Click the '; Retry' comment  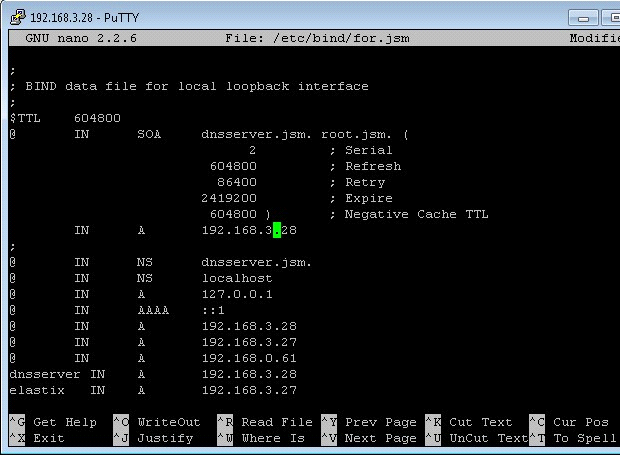pyautogui.click(x=357, y=182)
